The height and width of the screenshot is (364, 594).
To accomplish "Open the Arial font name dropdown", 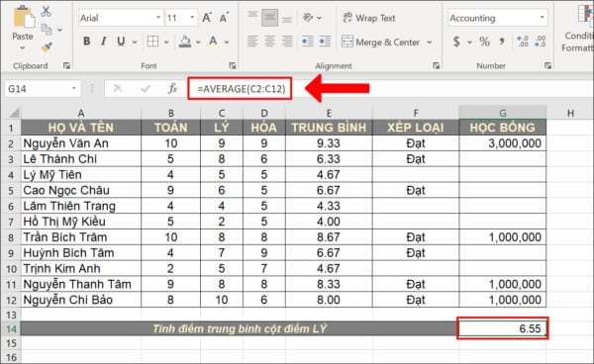I will (x=158, y=18).
